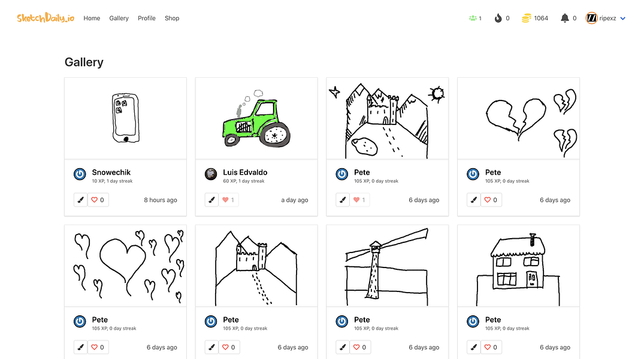This screenshot has height=359, width=644.
Task: Open Pete's avatar beside the castle drawing
Action: 341,174
